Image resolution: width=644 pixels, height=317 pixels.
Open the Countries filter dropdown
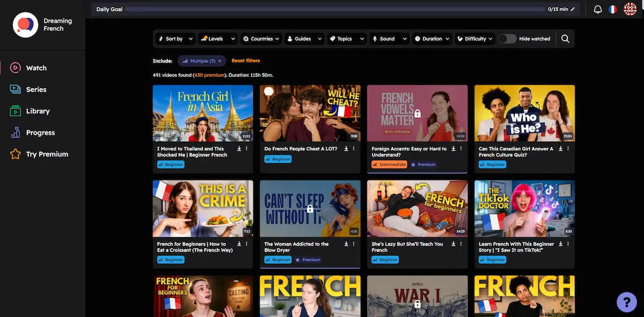pos(261,39)
